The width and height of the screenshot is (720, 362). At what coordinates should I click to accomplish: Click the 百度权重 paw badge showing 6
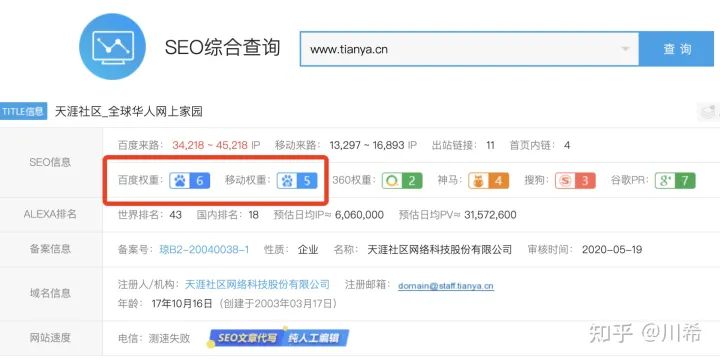pyautogui.click(x=190, y=181)
